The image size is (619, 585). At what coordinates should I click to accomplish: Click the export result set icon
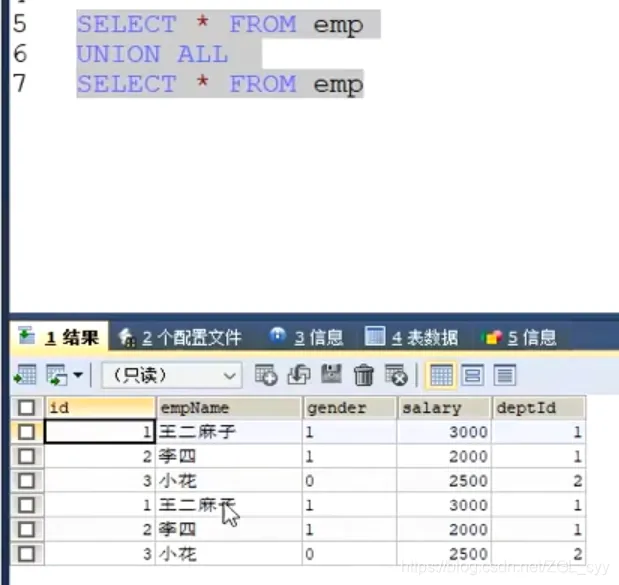tap(25, 375)
